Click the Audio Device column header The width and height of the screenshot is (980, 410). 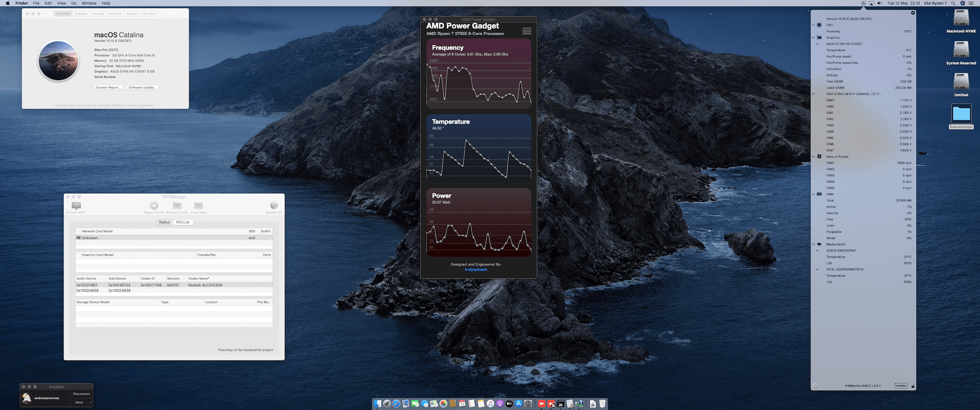(86, 278)
